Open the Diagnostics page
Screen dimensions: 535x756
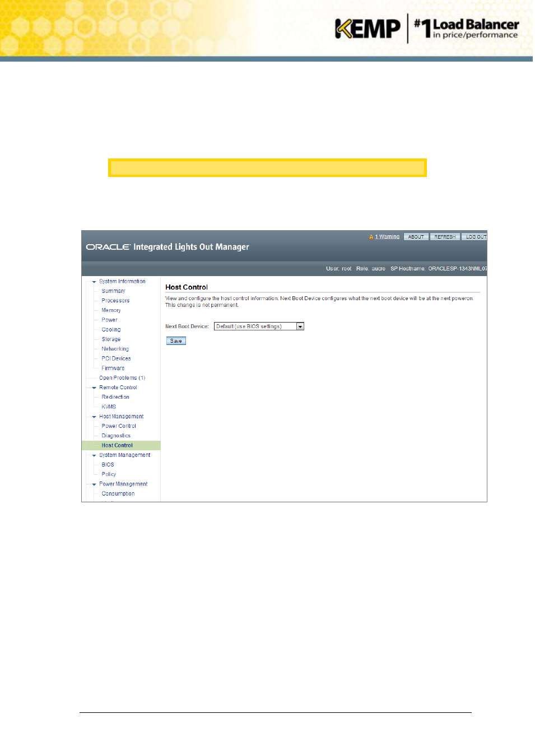[116, 436]
